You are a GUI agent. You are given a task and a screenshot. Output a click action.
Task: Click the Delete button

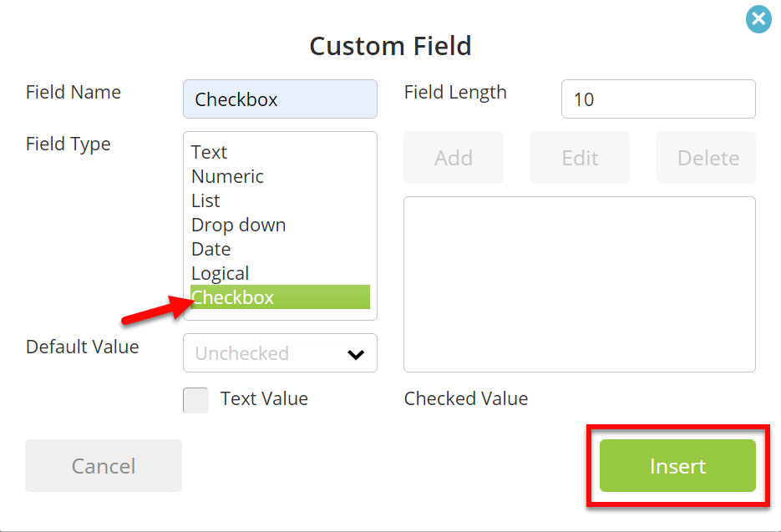(706, 158)
